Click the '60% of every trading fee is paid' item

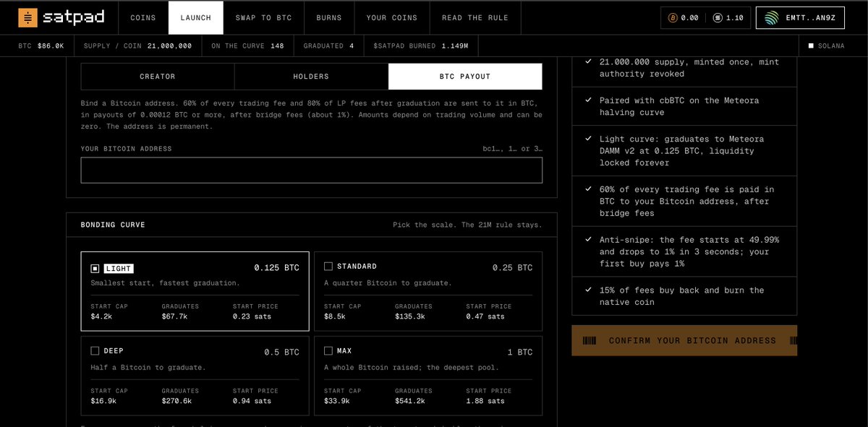684,201
